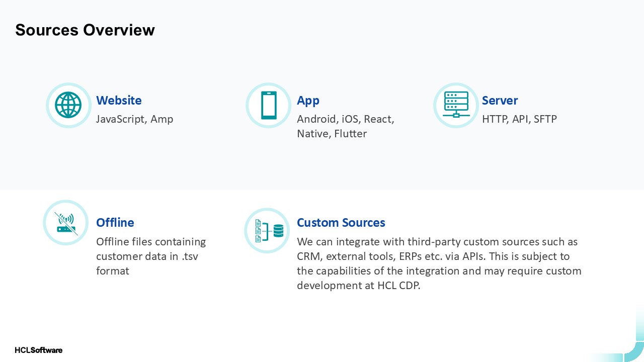Click the "HTTP, API, SFTP" text

pyautogui.click(x=519, y=119)
